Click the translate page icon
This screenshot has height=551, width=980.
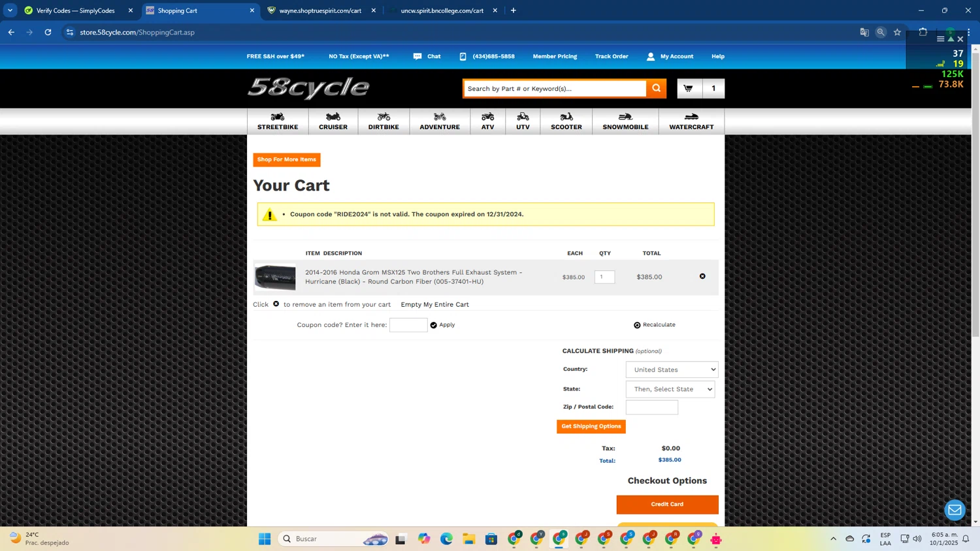[x=864, y=32]
